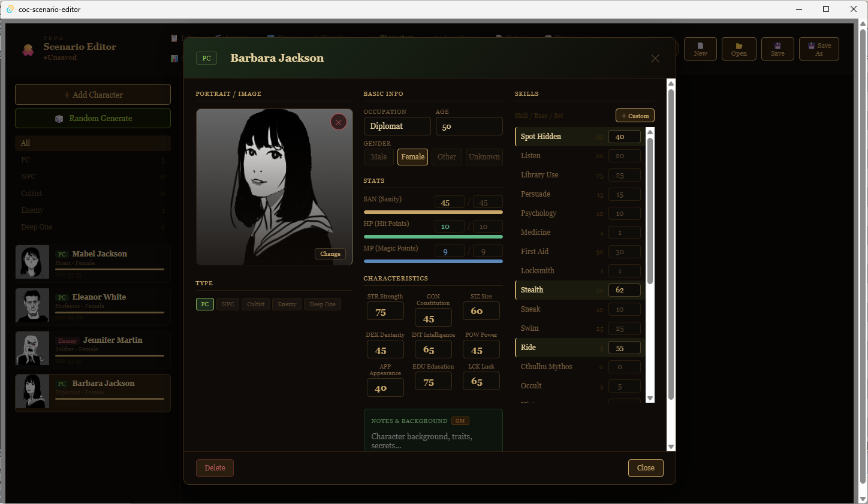Filter sidebar list by Deep One
This screenshot has width=868, height=504.
coord(93,227)
